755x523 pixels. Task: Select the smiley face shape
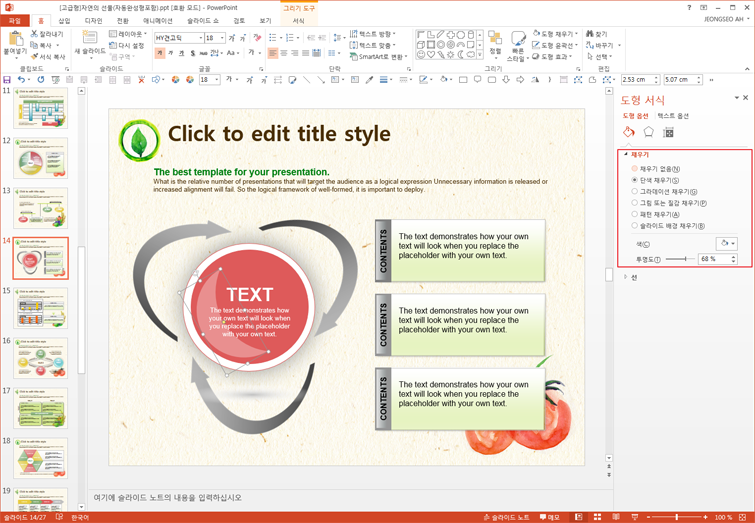coord(421,54)
